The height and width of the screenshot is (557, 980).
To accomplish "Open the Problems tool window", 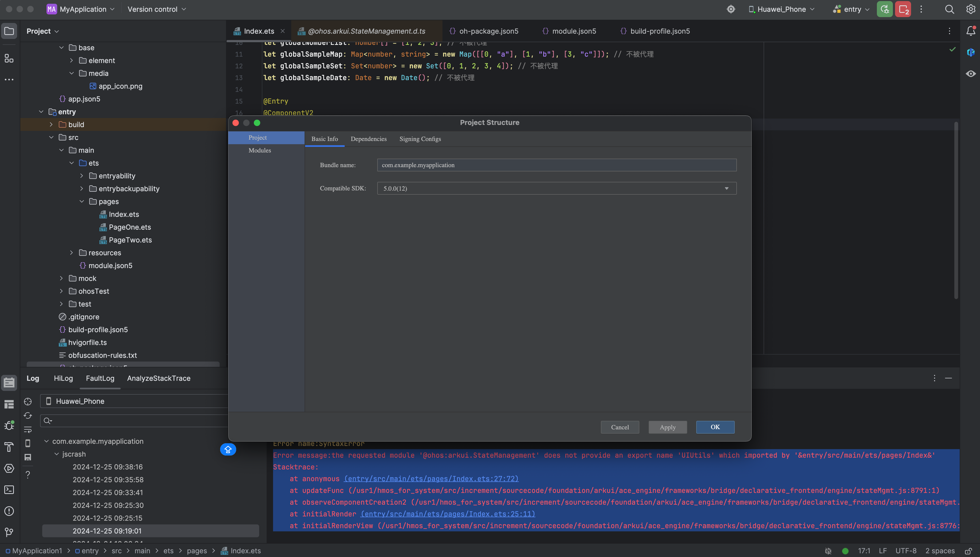I will [9, 512].
